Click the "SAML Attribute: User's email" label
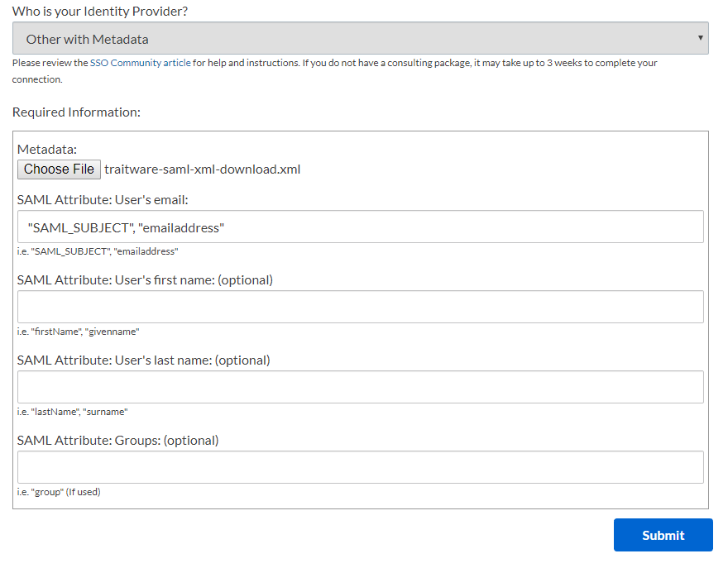Screen dimensions: 728x568 click(x=103, y=200)
